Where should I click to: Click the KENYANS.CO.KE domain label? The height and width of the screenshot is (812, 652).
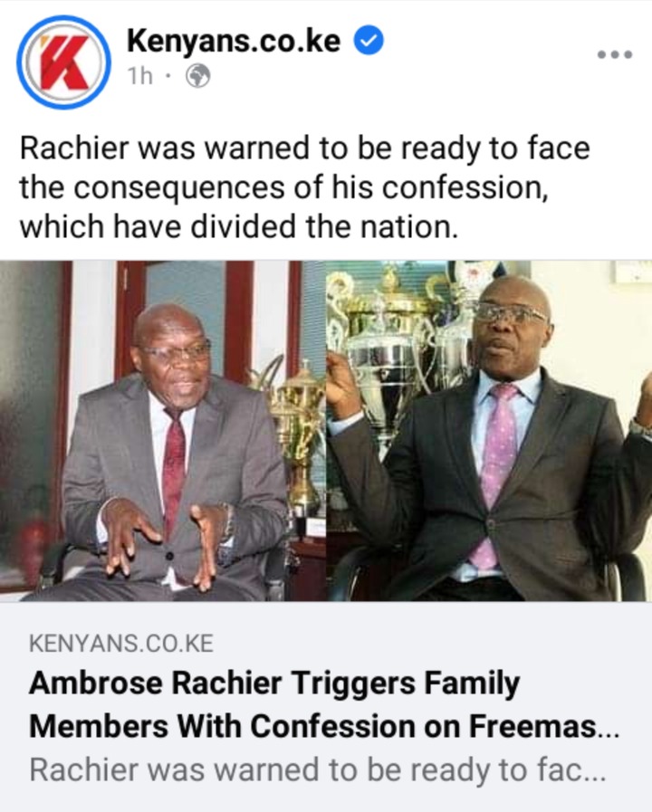click(121, 644)
